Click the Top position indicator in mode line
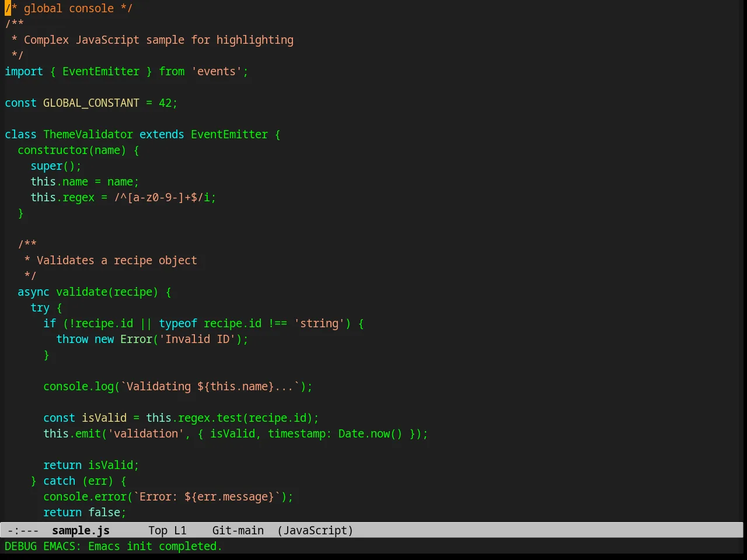The height and width of the screenshot is (560, 747). [158, 530]
